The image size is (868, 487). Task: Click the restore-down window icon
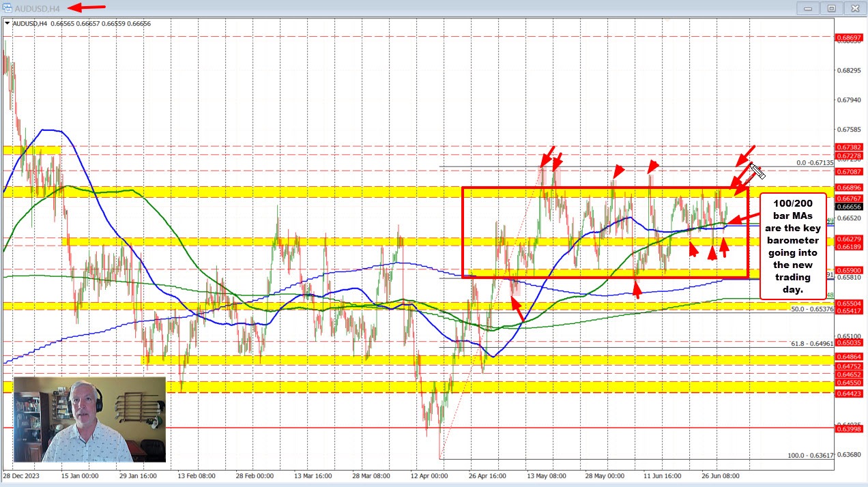(831, 8)
